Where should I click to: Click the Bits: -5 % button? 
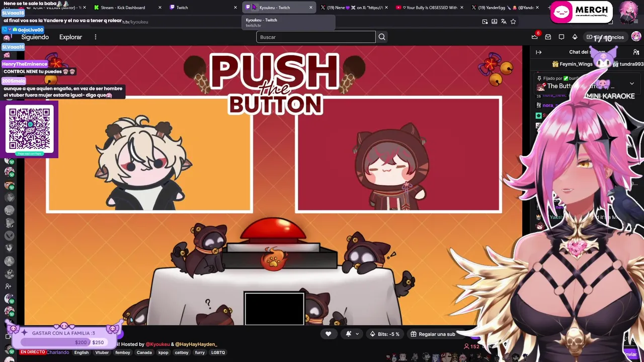coord(385,334)
